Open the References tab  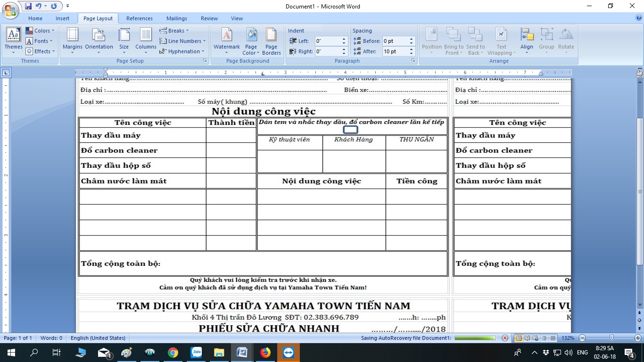[140, 18]
